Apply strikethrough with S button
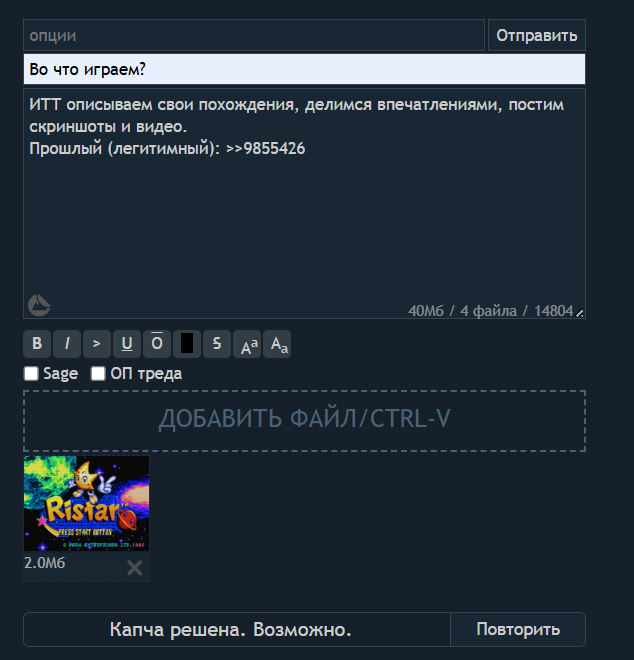The width and height of the screenshot is (634, 660). coord(217,344)
